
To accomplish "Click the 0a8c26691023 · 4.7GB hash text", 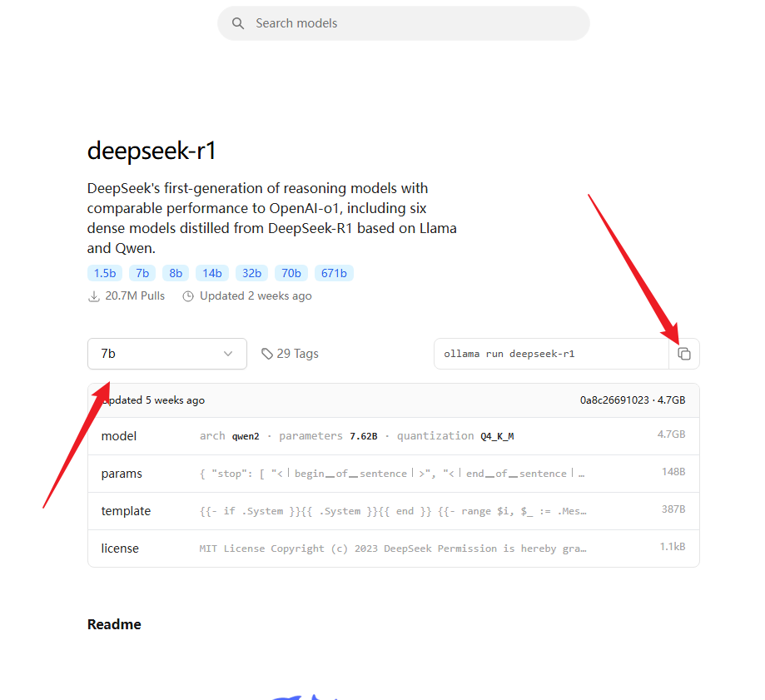I will pyautogui.click(x=633, y=400).
